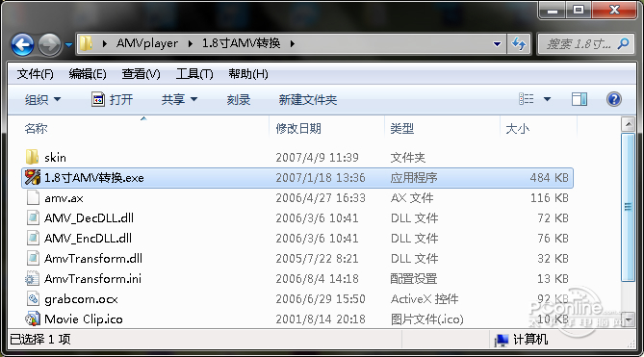Viewport: 644px width, 357px height.
Task: Click the 刻录 toolbar button
Action: tap(239, 99)
